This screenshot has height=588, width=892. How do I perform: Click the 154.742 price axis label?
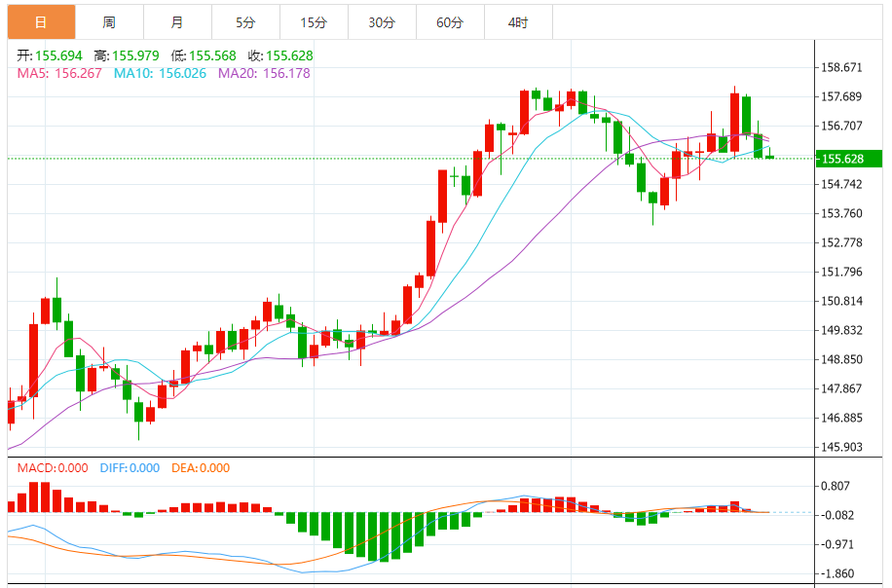coord(841,184)
